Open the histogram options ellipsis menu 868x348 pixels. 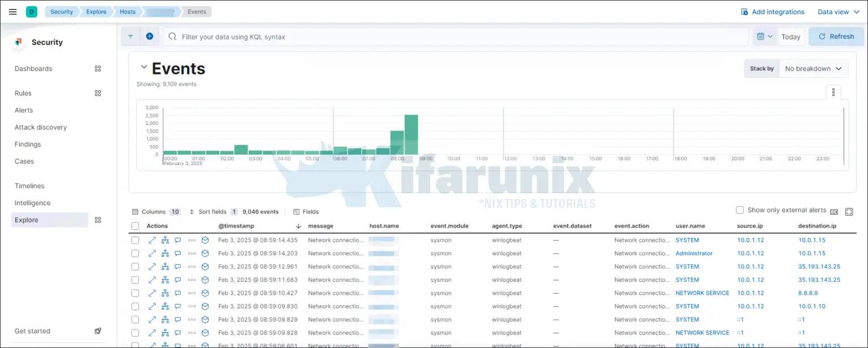point(834,92)
